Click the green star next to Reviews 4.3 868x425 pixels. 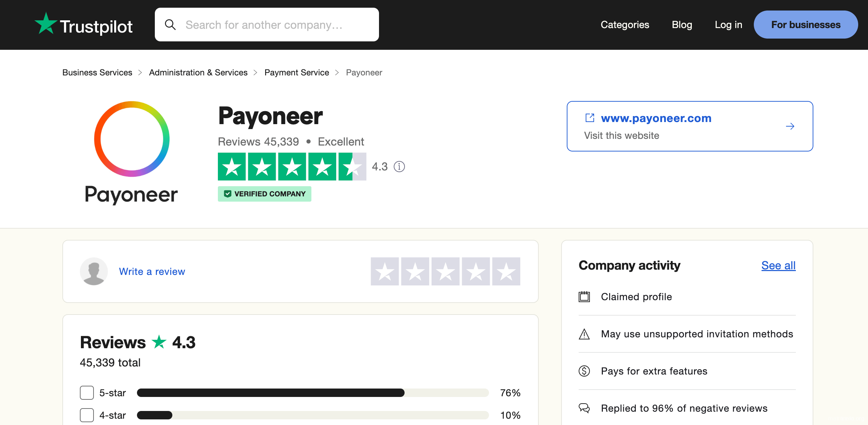click(159, 342)
